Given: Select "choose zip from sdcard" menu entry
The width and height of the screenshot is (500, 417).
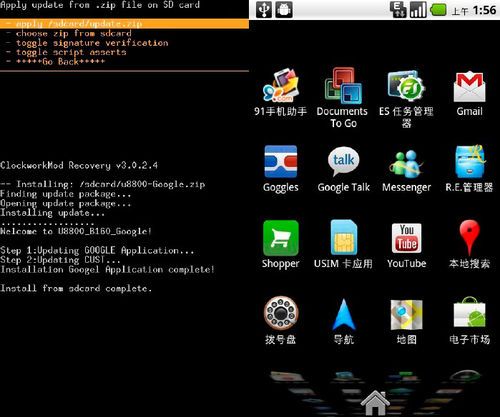Looking at the screenshot, I should [74, 33].
